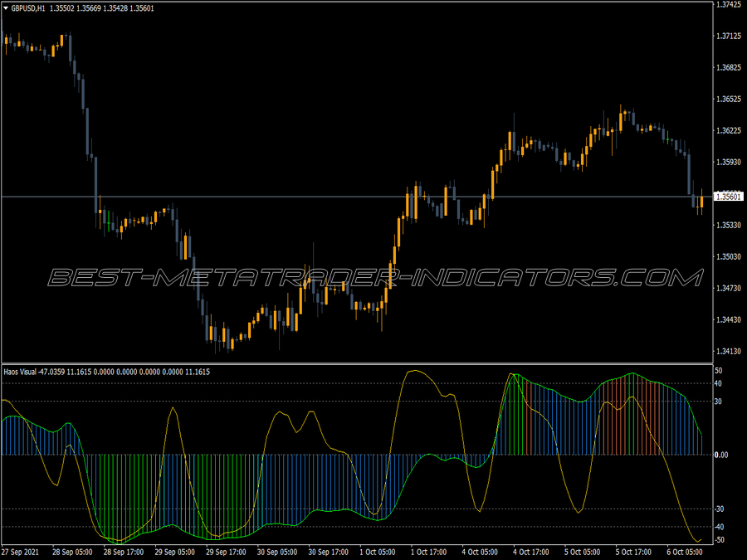Select the 27 Sep 2021 time label
The image size is (747, 560).
21,552
